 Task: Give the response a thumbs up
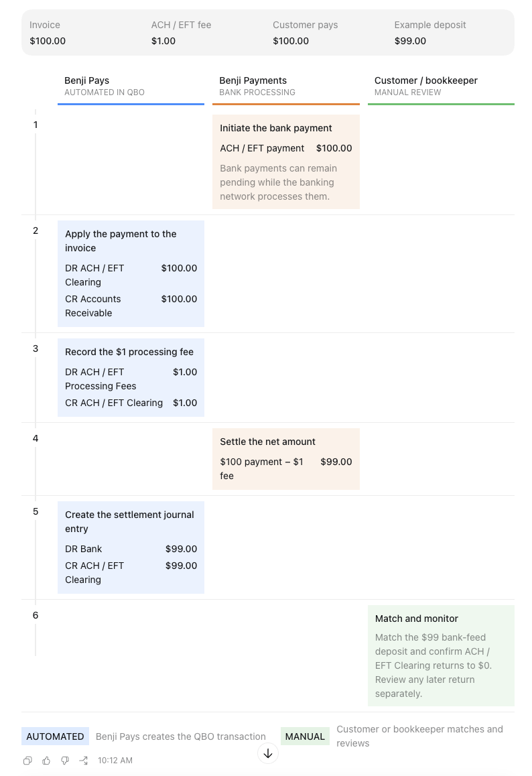tap(46, 761)
